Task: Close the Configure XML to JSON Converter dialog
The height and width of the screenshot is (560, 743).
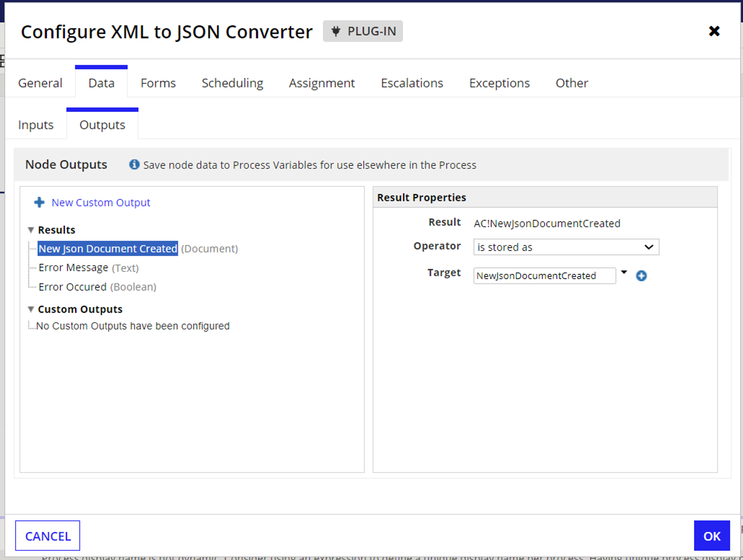Action: point(714,31)
